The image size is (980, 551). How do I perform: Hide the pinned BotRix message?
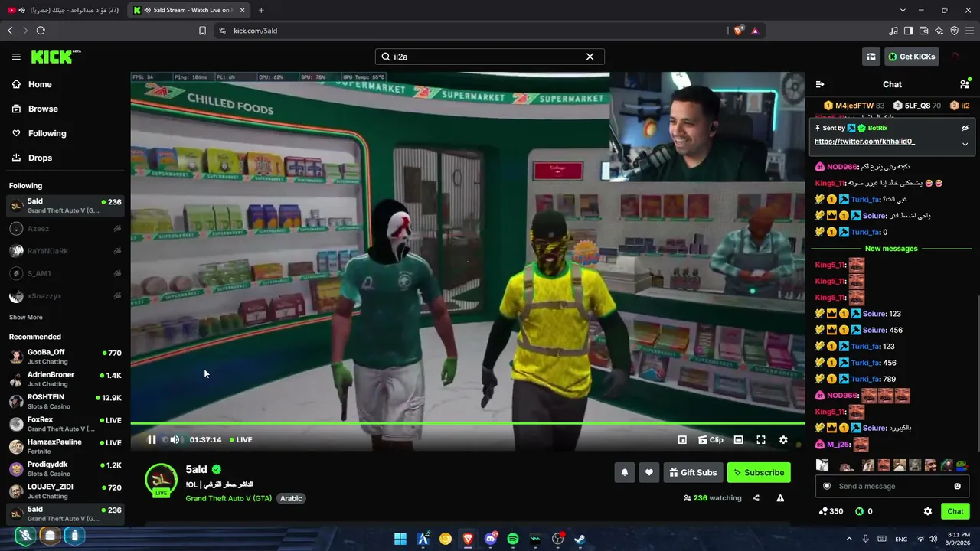click(x=965, y=128)
